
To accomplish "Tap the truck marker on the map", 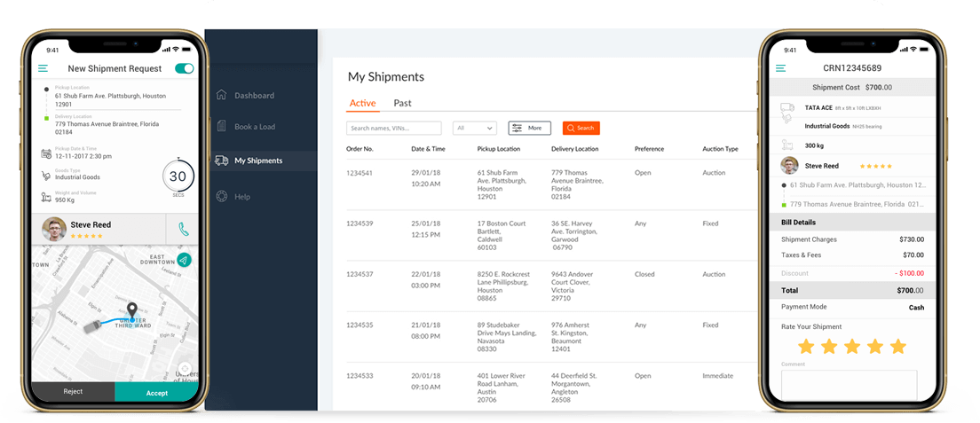I will pyautogui.click(x=91, y=325).
